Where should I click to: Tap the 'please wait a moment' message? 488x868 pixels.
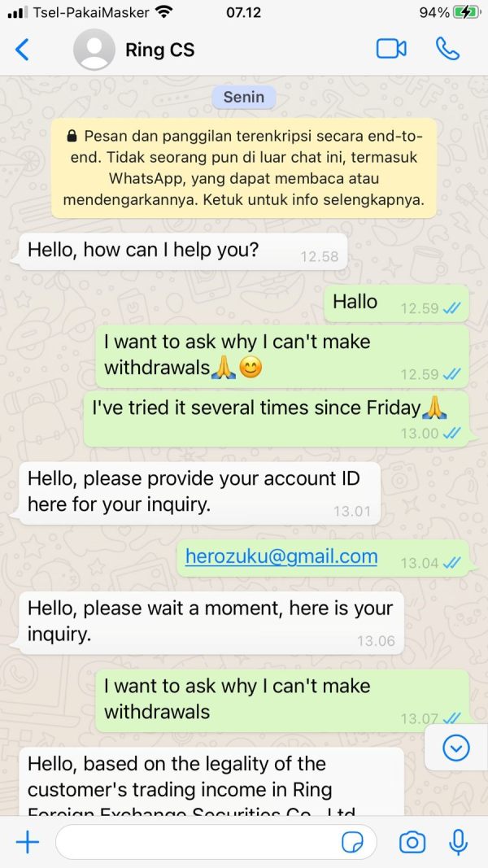212,623
